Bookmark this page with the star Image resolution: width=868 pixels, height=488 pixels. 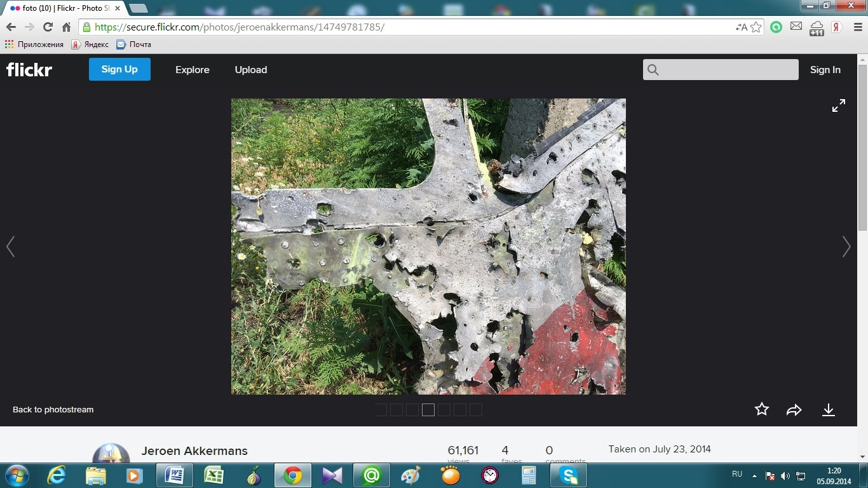[756, 27]
